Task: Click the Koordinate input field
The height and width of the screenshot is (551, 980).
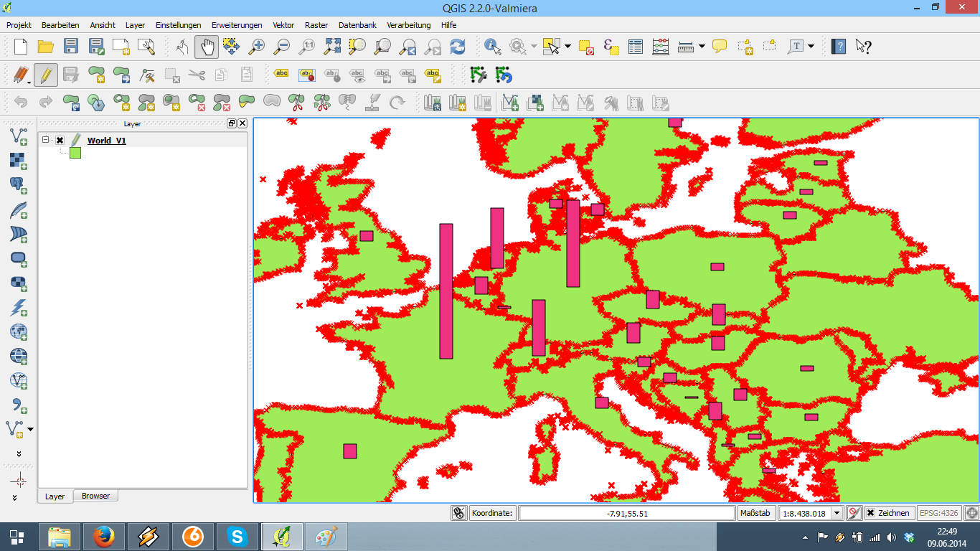Action: [x=627, y=513]
